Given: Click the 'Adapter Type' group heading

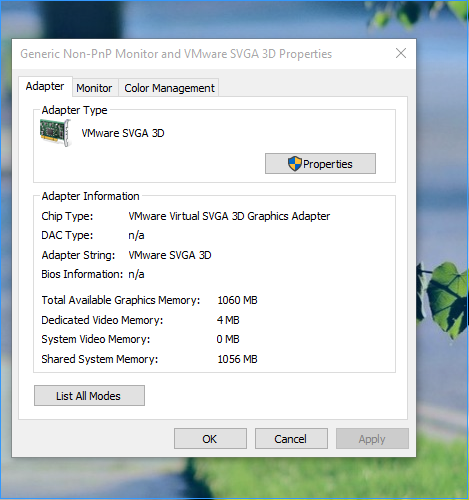Looking at the screenshot, I should pyautogui.click(x=74, y=110).
